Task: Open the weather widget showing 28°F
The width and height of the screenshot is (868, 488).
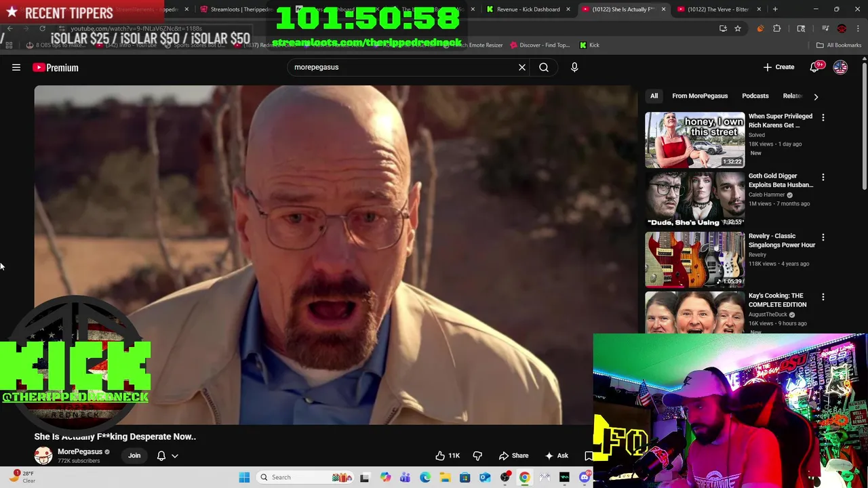Action: click(20, 477)
